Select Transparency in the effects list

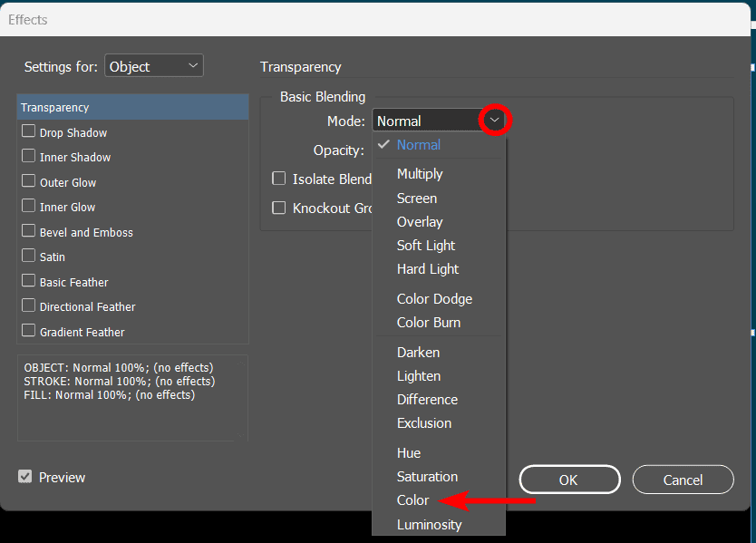click(132, 107)
